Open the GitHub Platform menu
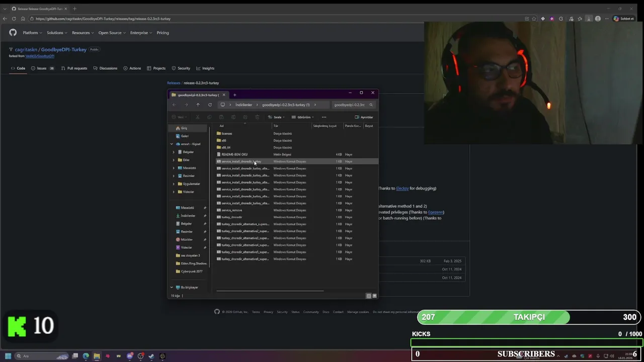644x362 pixels. coord(32,33)
